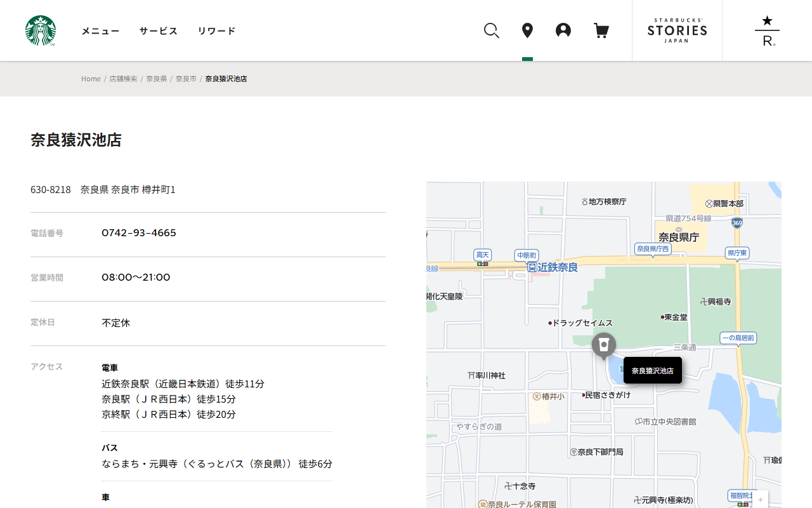Click the 県庁東 intersection label
The height and width of the screenshot is (508, 812).
pos(737,253)
